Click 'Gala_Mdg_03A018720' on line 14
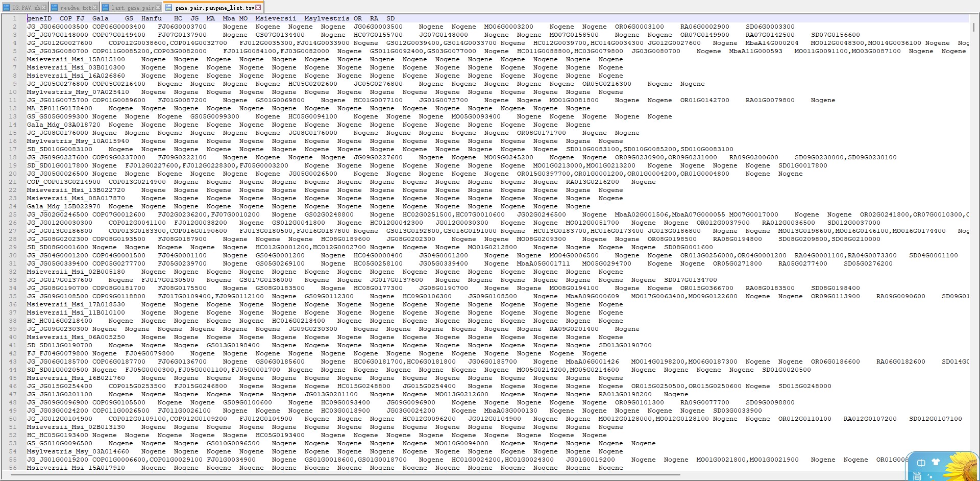980x481 pixels. (64, 125)
